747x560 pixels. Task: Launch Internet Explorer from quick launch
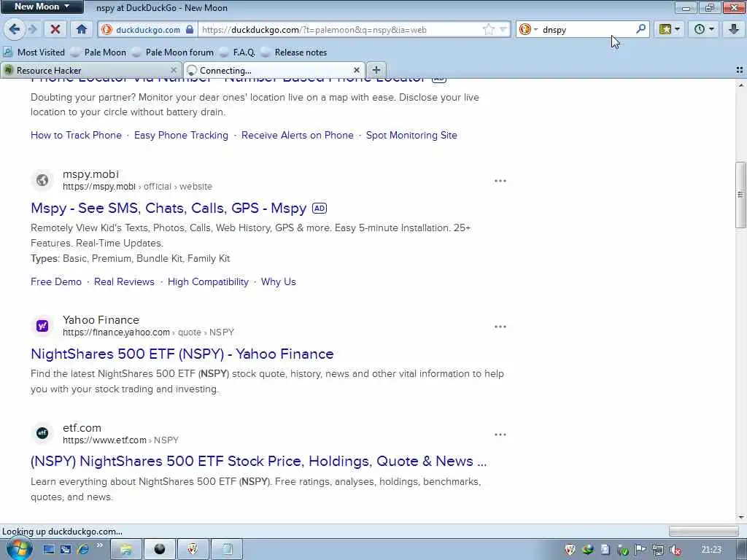(x=83, y=550)
